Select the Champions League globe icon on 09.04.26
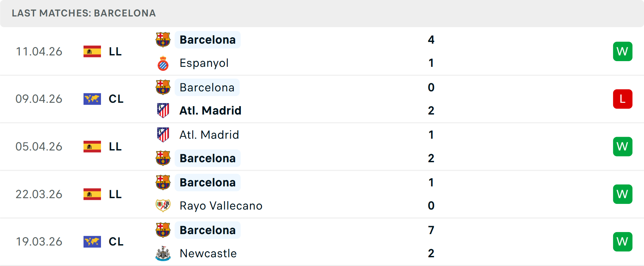 point(92,99)
